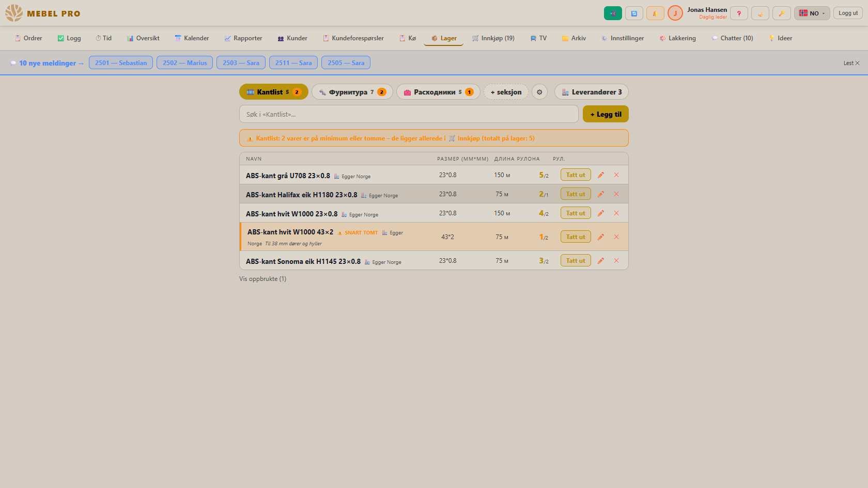The width and height of the screenshot is (868, 488).
Task: Focus the Søk i «Kantlist» search field
Action: [x=409, y=114]
